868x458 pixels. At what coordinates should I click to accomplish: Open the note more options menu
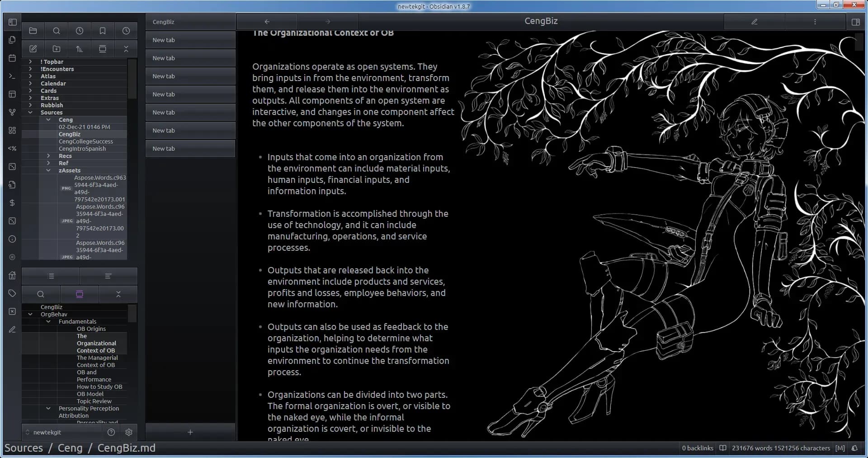tap(815, 22)
